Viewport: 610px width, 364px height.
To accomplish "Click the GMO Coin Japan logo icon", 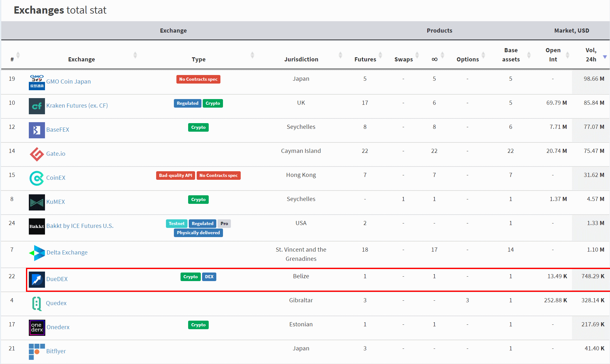I will [x=37, y=82].
